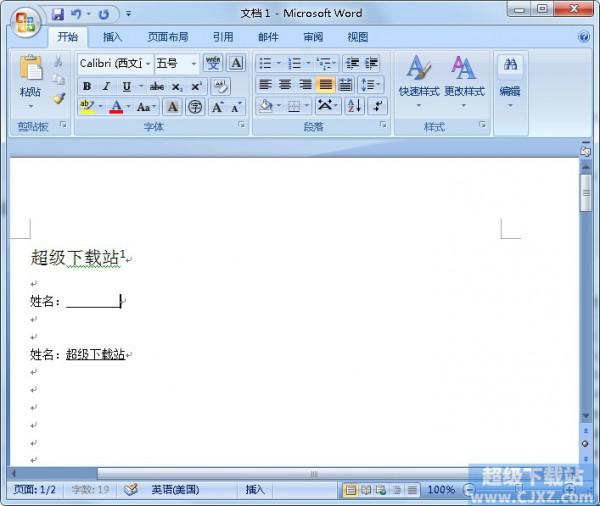Align text right
The height and width of the screenshot is (506, 600).
click(x=305, y=85)
